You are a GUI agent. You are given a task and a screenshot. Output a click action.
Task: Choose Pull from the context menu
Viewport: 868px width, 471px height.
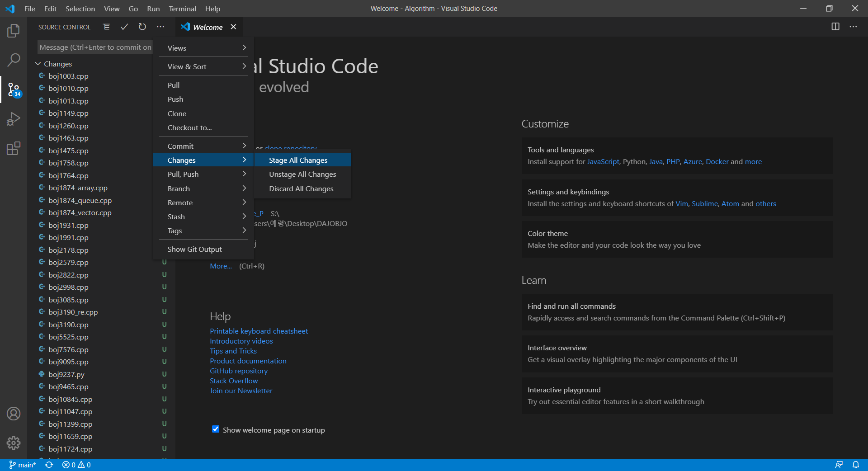(x=203, y=85)
